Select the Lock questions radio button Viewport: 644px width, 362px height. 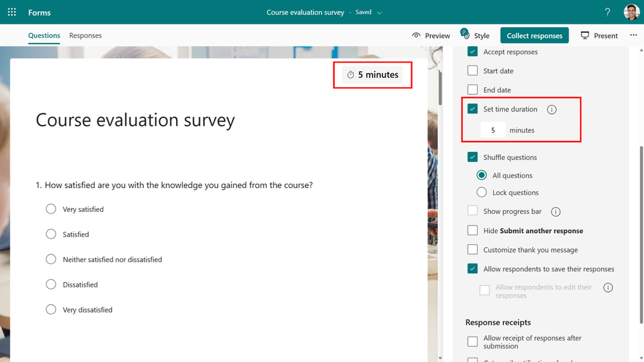(x=482, y=192)
